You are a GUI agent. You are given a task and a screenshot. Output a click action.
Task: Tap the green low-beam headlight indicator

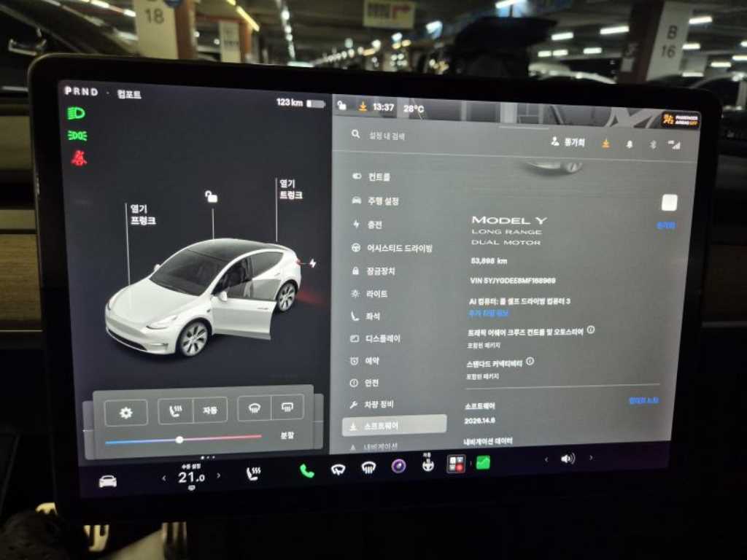coord(76,113)
